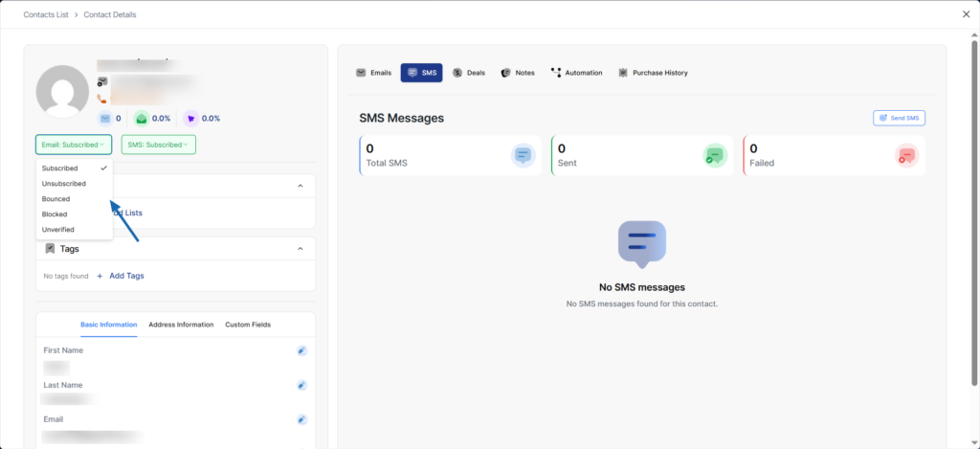Click the edit pencil icon beside First Name

[301, 350]
